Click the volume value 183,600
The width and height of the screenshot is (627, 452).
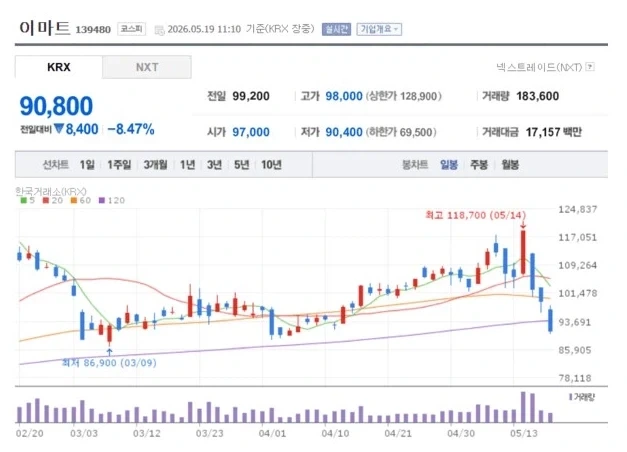click(x=537, y=96)
